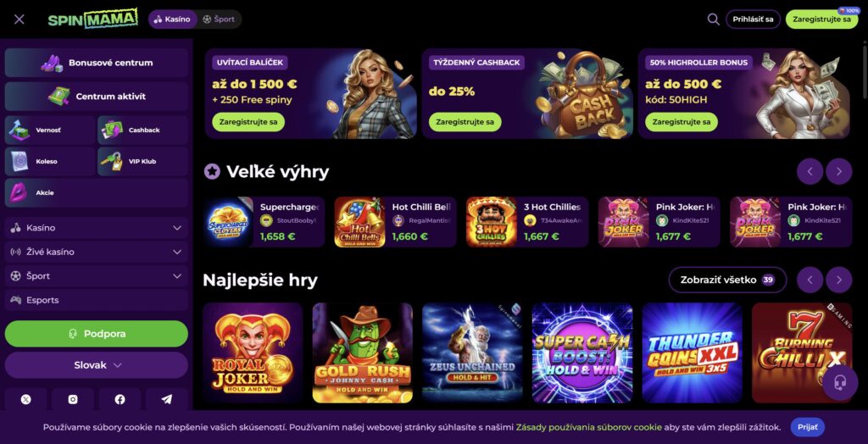The height and width of the screenshot is (444, 868).
Task: Switch the Kasíno/Šport toggle to Šport
Action: point(220,19)
